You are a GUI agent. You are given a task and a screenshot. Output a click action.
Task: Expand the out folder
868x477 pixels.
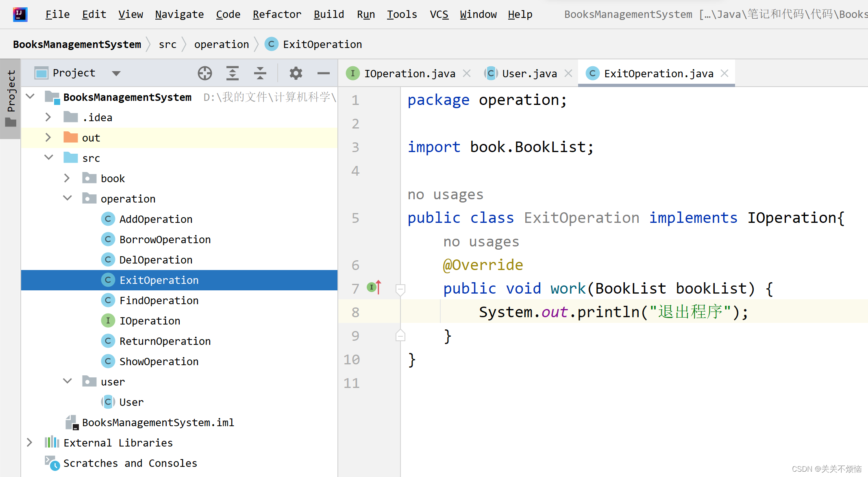[x=48, y=138]
